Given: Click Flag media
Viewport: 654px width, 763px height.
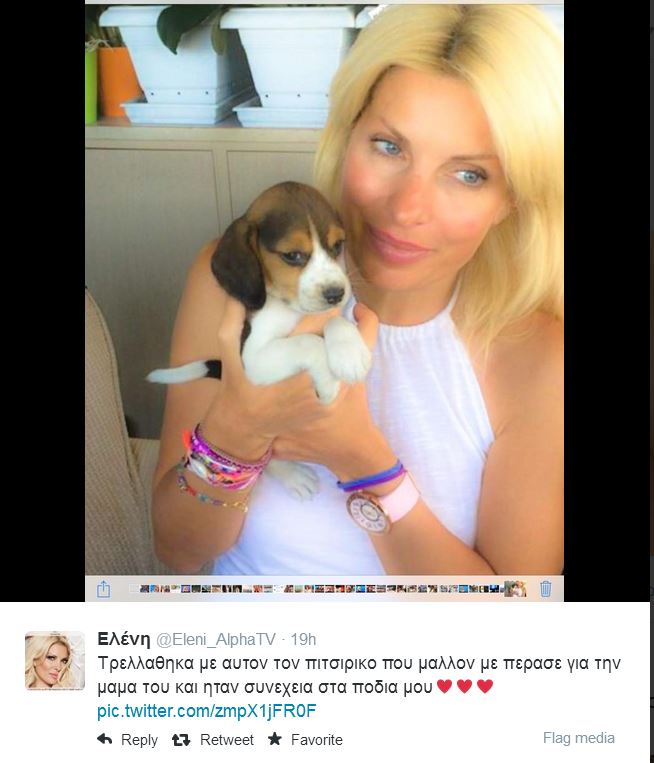Looking at the screenshot, I should [579, 738].
